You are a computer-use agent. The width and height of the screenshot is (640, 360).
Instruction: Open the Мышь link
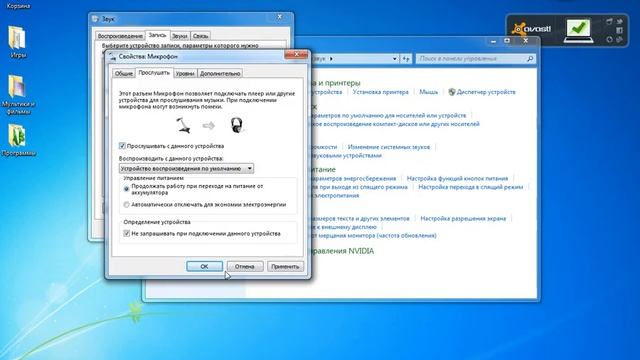429,92
